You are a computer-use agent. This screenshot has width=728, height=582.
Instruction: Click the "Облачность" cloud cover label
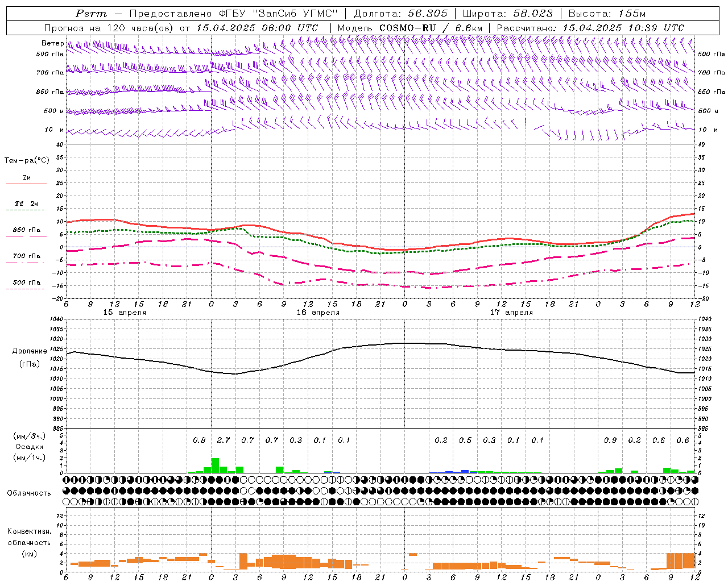[29, 493]
